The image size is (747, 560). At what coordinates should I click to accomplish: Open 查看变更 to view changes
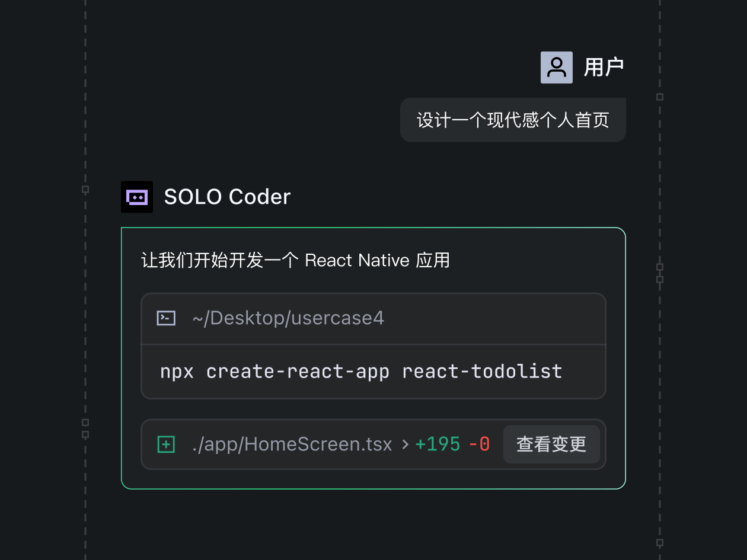pos(551,444)
